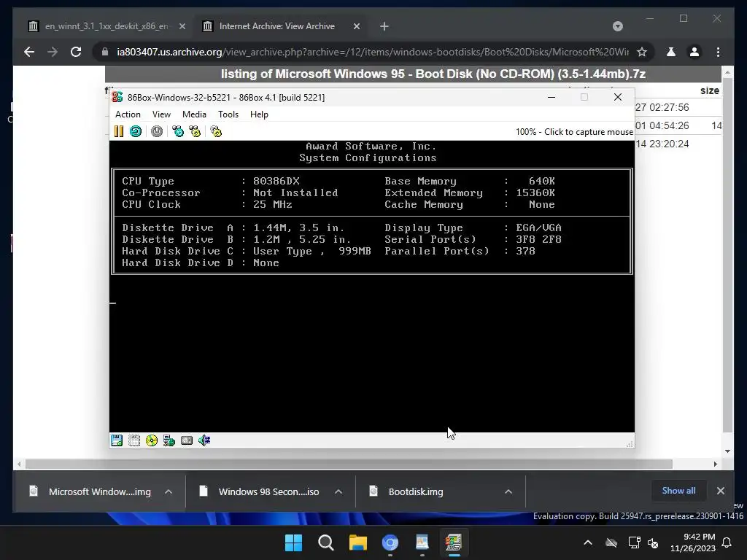This screenshot has height=560, width=747.
Task: Reload the archive page
Action: click(x=76, y=52)
